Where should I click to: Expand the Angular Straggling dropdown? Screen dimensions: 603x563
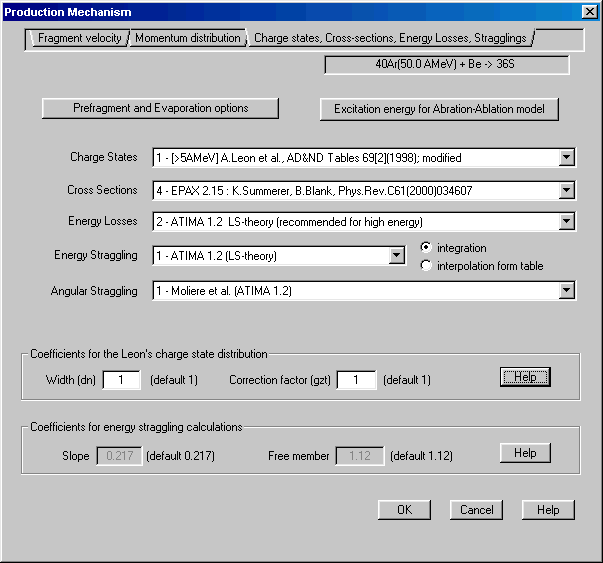566,290
